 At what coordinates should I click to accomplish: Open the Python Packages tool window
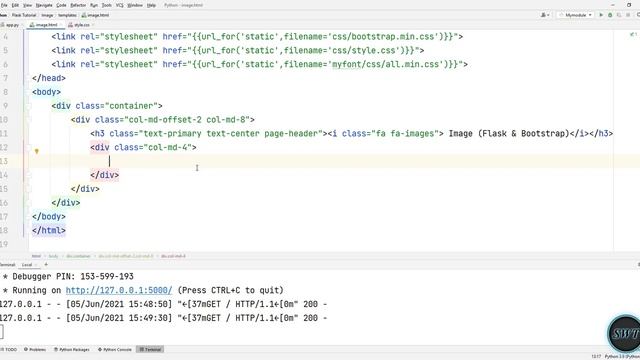click(72, 350)
